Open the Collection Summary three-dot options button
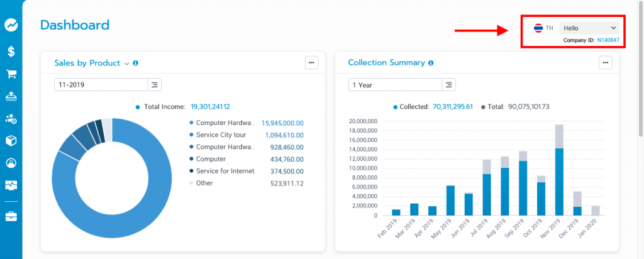Screen dimensions: 644x259 [x=606, y=62]
